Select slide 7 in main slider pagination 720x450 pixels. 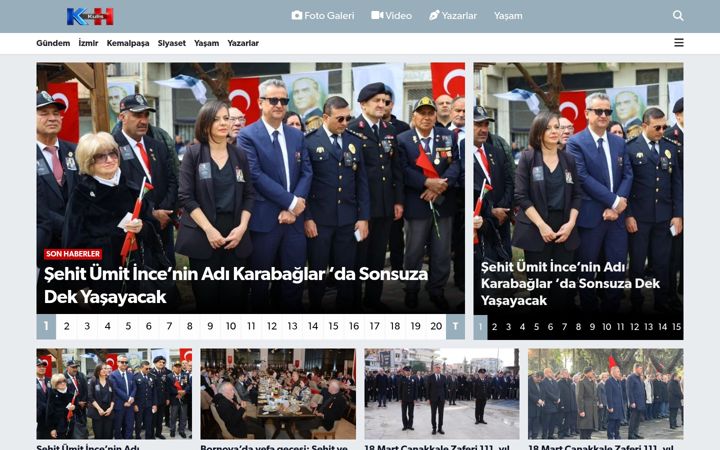[x=169, y=326]
